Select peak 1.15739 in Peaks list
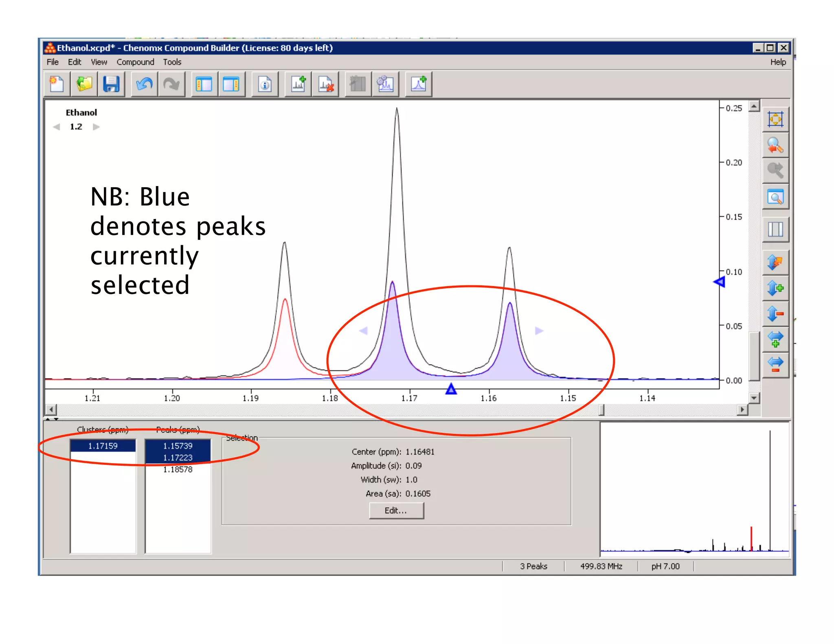Image resolution: width=834 pixels, height=644 pixels. [x=178, y=446]
